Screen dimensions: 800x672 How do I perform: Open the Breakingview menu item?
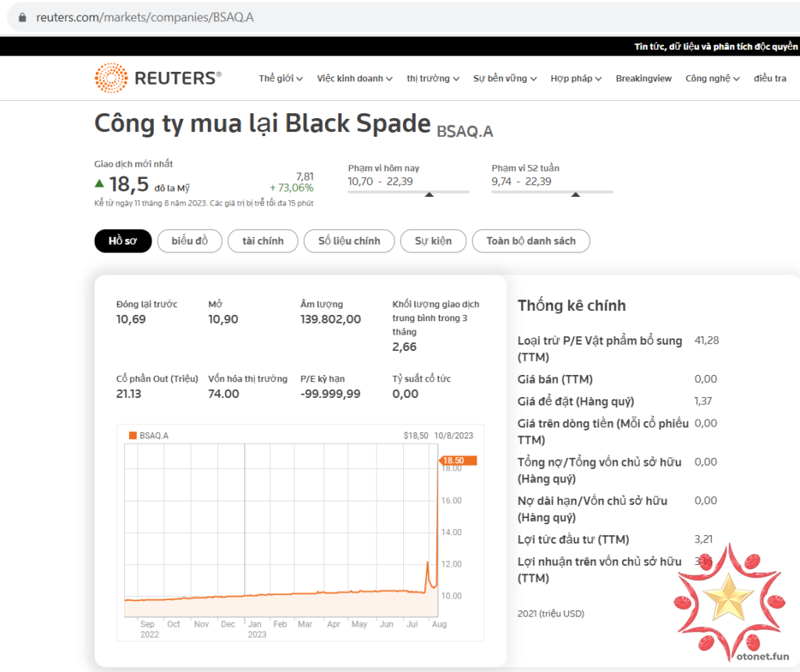point(643,78)
